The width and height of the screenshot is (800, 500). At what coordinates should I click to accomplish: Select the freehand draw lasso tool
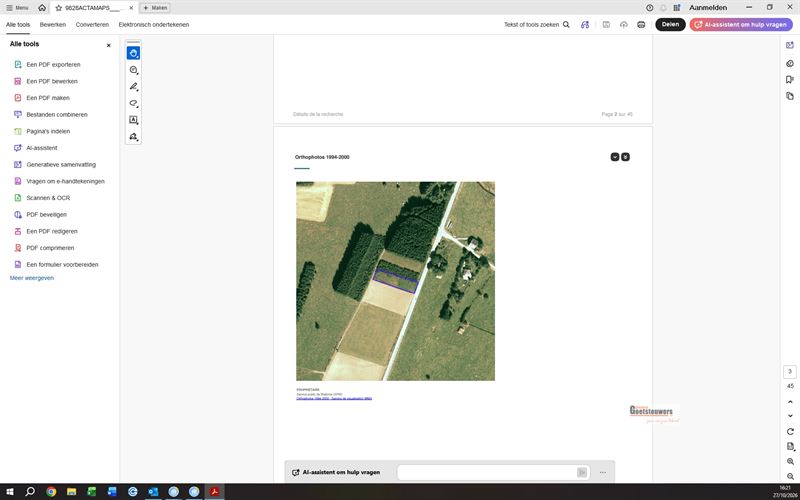click(x=133, y=103)
